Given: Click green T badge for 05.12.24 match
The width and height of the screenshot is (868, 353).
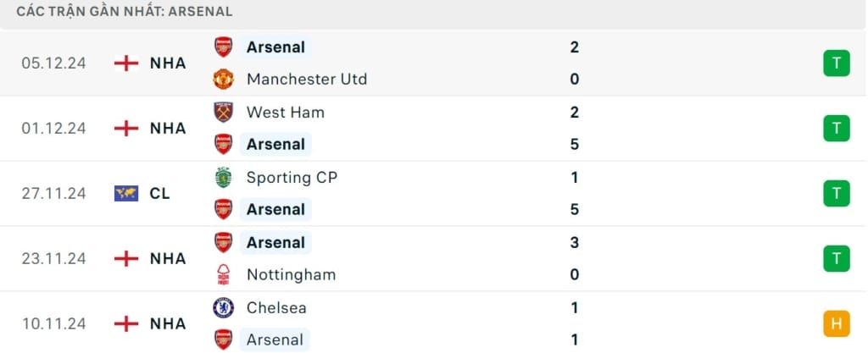Looking at the screenshot, I should (836, 63).
